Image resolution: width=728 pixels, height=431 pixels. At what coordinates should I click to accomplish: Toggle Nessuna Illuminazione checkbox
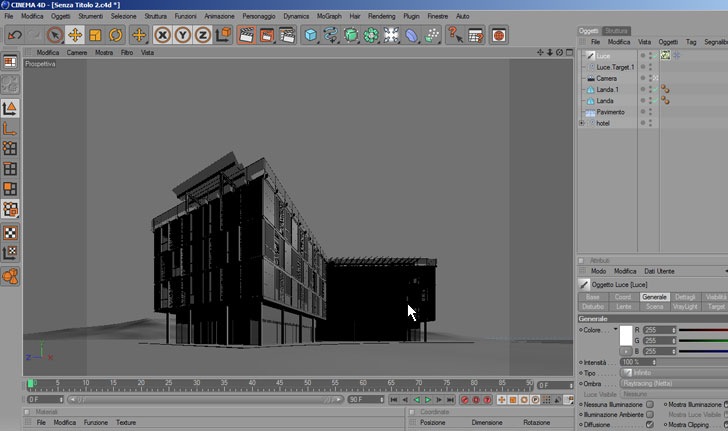tap(650, 405)
